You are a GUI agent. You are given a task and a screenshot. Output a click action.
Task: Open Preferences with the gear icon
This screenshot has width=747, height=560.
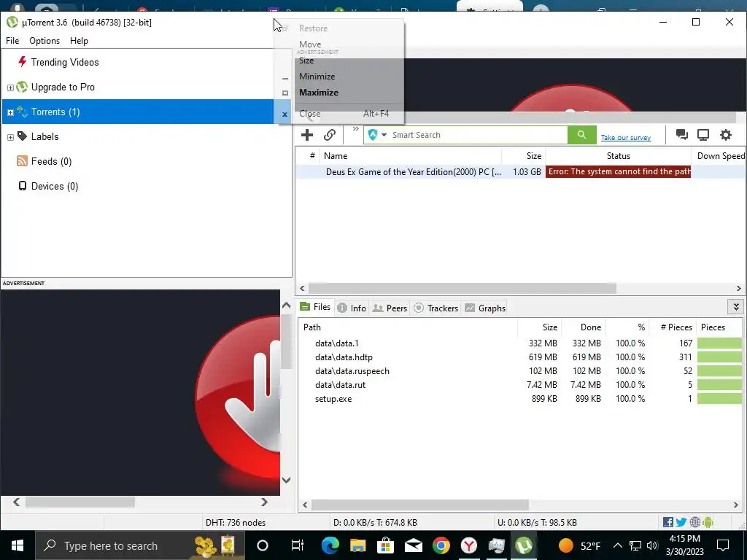(x=726, y=135)
